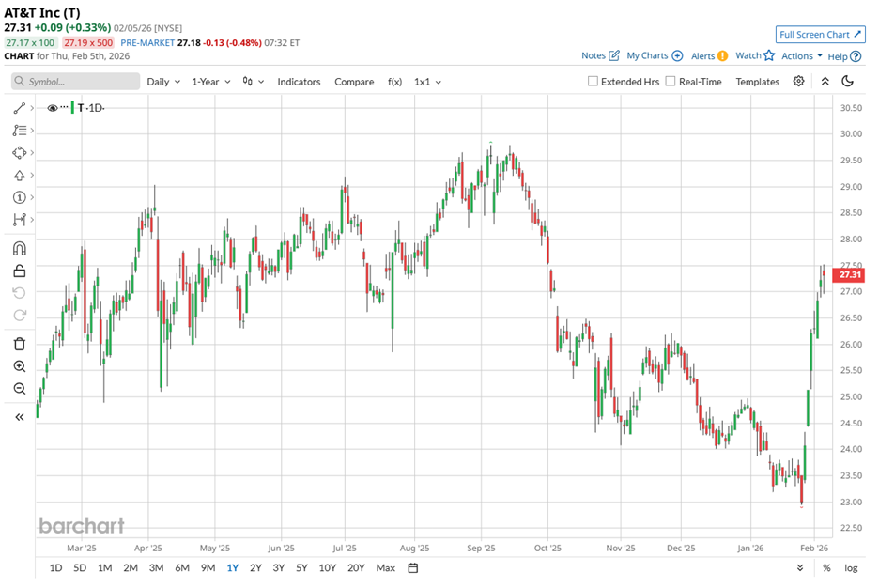Click the Watch link
The image size is (879, 588).
[748, 55]
